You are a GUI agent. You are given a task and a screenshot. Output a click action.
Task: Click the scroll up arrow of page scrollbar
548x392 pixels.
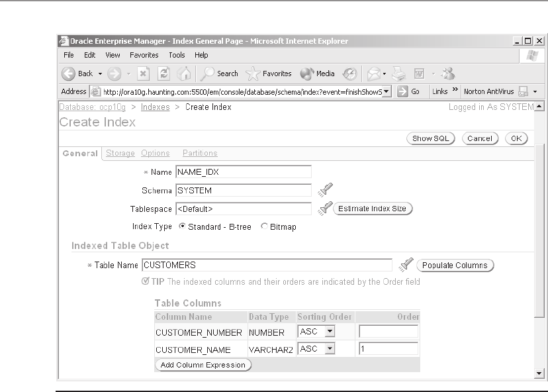pyautogui.click(x=539, y=106)
